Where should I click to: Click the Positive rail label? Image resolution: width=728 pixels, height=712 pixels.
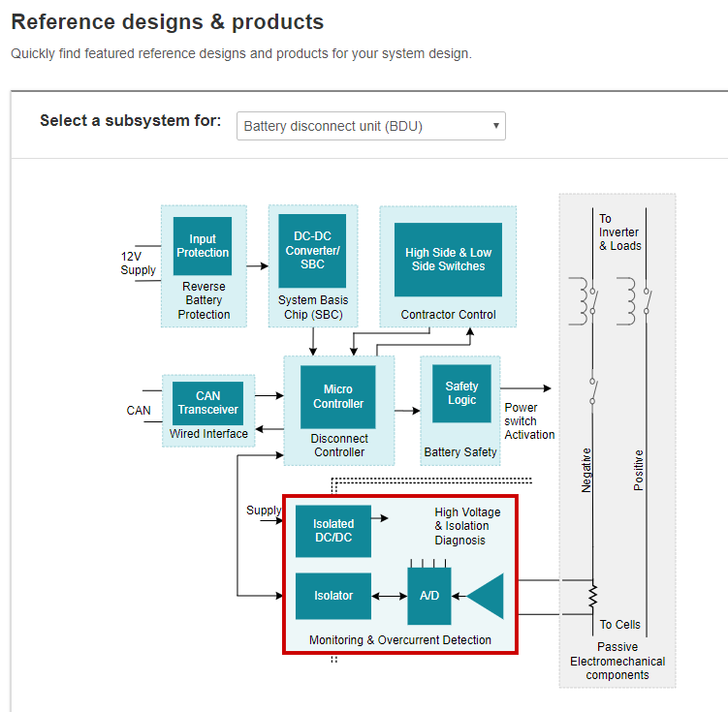639,470
